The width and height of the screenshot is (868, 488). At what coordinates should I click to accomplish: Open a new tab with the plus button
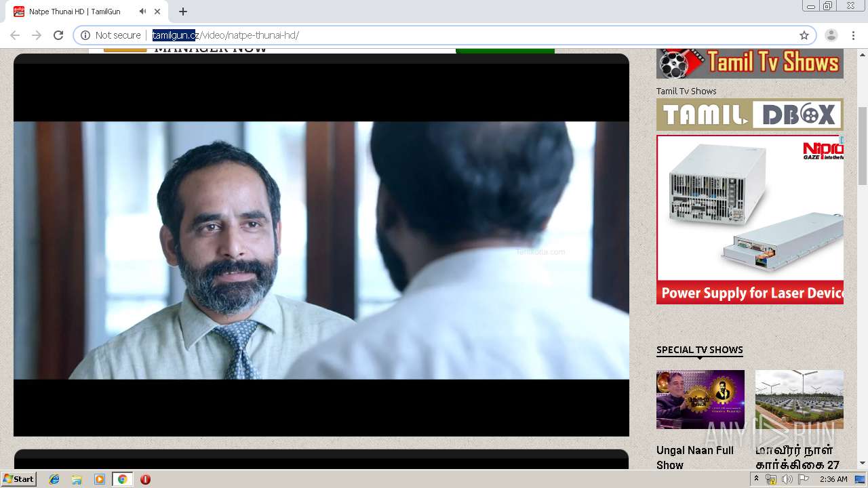tap(183, 12)
